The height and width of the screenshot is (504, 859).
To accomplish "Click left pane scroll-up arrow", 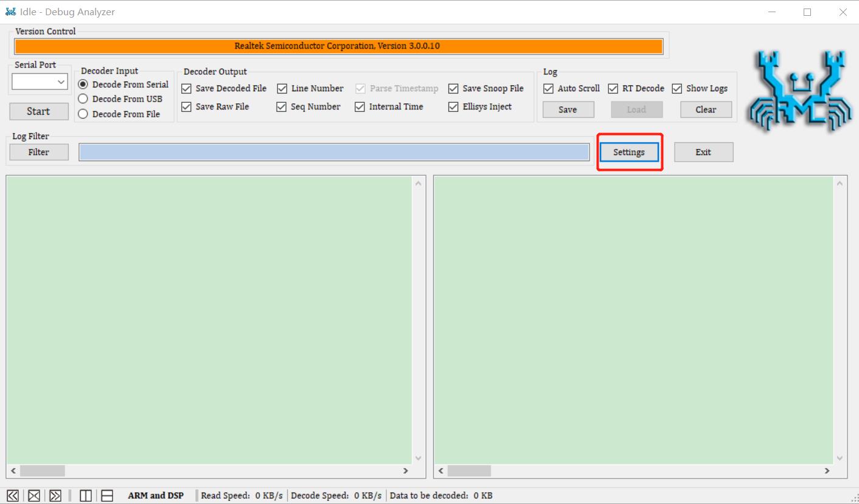I will (418, 183).
